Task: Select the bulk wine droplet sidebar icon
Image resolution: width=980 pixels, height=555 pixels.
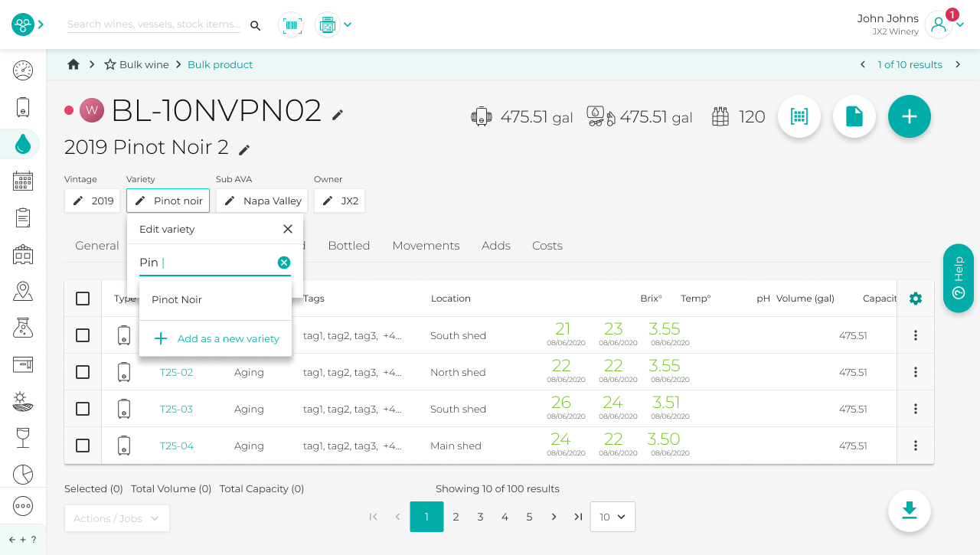Action: click(23, 143)
